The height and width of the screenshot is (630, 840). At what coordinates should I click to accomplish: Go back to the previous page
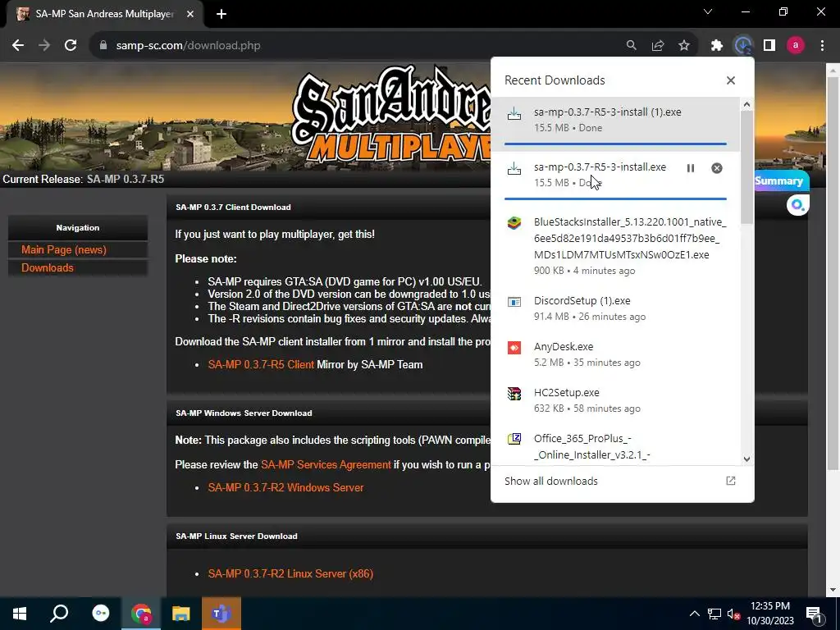[x=18, y=46]
